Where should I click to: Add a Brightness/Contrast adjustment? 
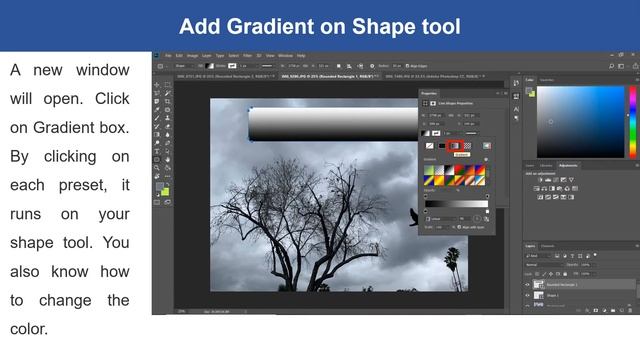click(x=540, y=180)
